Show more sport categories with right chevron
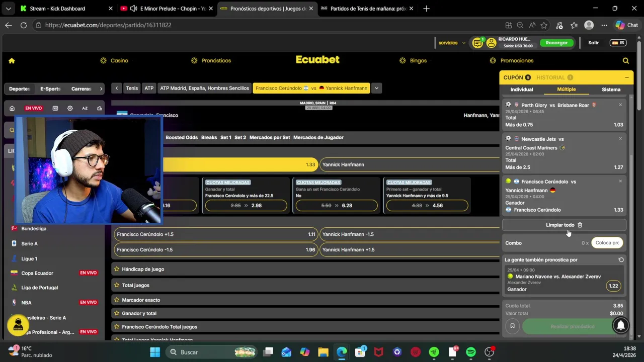 101,89
